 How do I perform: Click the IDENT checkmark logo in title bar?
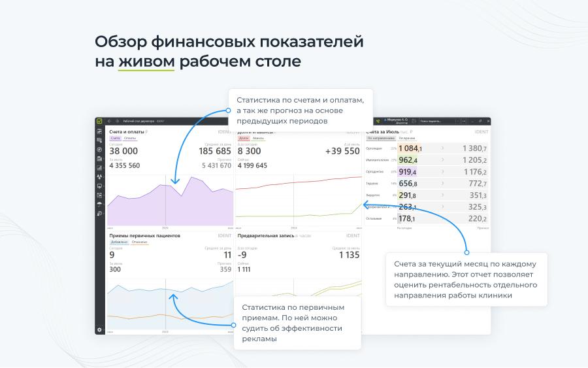(x=99, y=121)
